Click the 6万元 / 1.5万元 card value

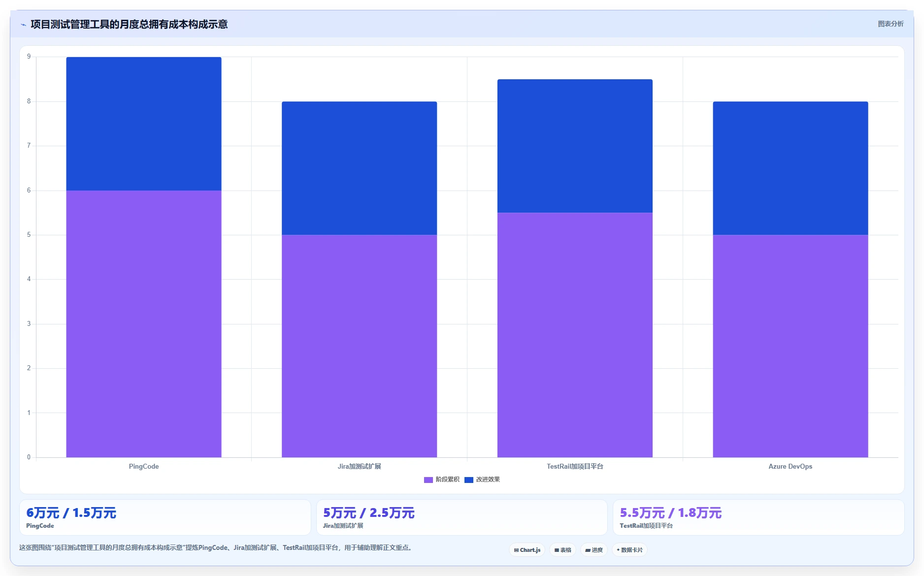[x=71, y=513]
